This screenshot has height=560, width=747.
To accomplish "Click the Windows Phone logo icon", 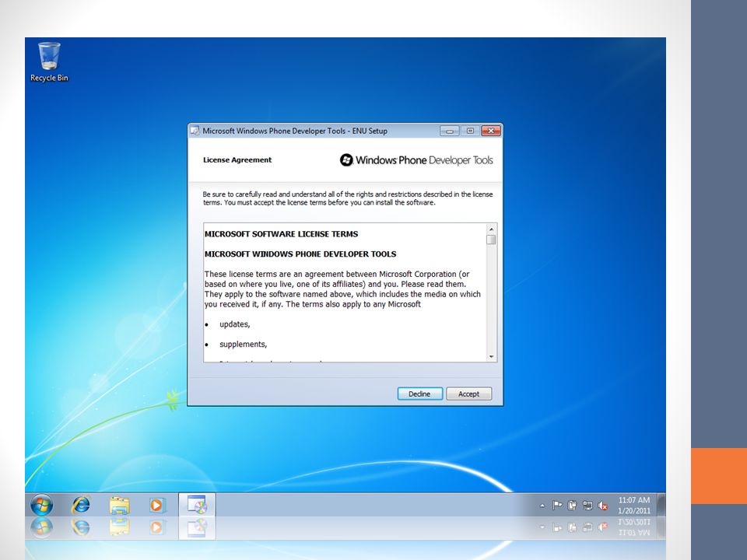I will [x=346, y=160].
